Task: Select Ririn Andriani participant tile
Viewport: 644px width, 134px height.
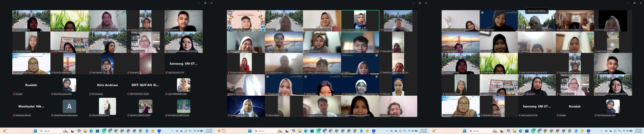Action: pos(107,85)
